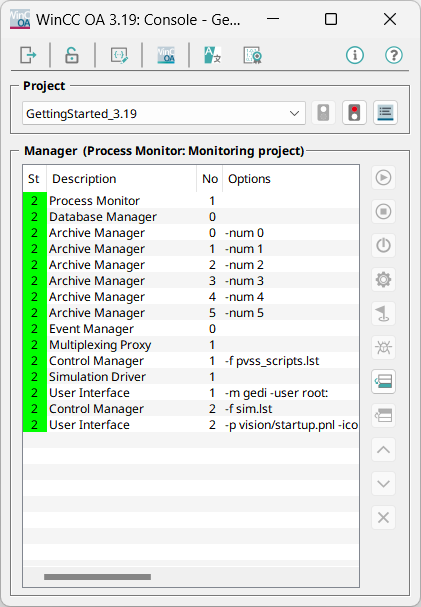Select Archive Manager row with -num 4
The width and height of the screenshot is (421, 607).
[x=191, y=297]
